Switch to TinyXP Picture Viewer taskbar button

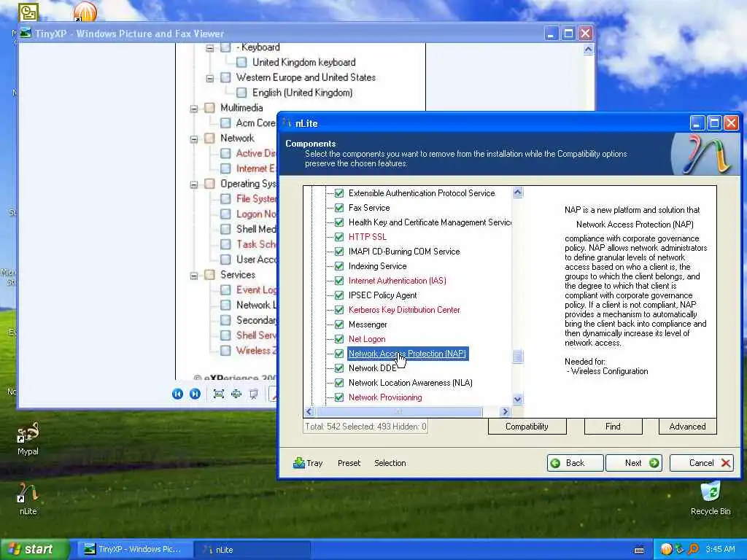[x=133, y=550]
